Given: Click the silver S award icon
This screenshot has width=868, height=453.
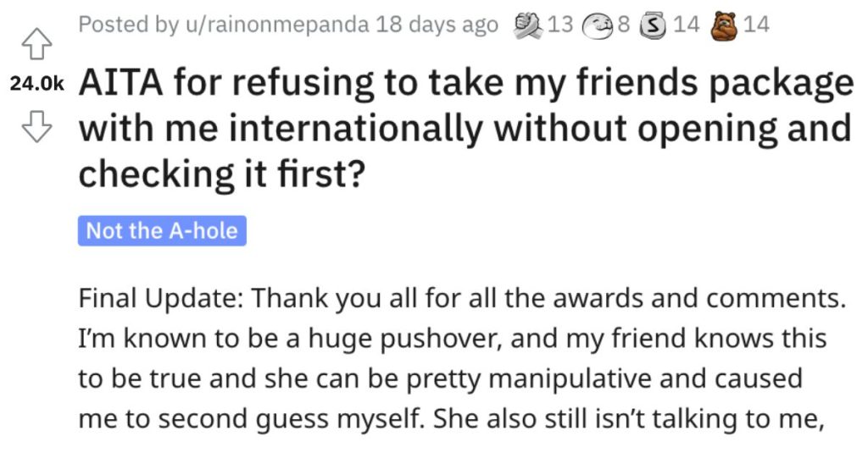Looking at the screenshot, I should tap(654, 25).
